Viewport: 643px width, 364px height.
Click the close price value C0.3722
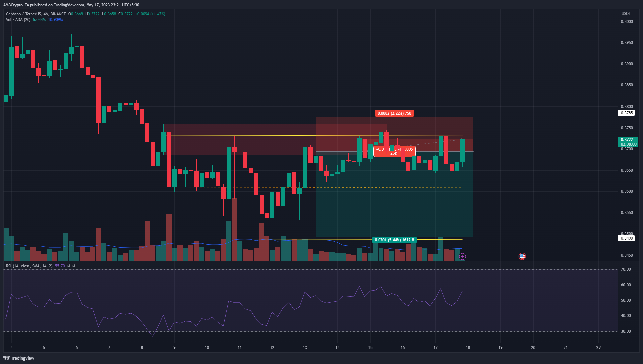tap(126, 14)
